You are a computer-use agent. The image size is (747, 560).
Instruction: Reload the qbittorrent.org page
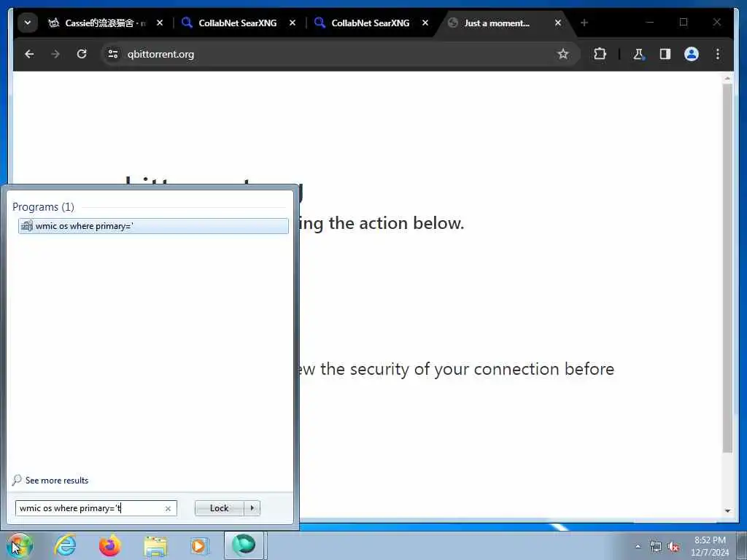coord(82,54)
